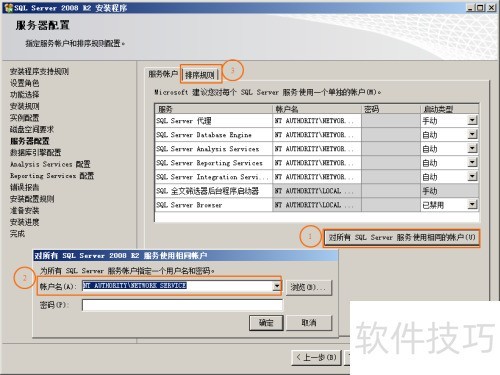Screen dimensions: 500x375
Task: Click the 帐户名 text field
Action: (x=178, y=286)
